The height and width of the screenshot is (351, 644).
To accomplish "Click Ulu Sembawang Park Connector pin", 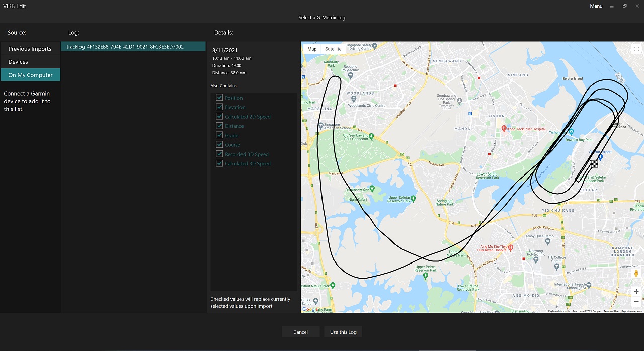I will click(x=372, y=136).
